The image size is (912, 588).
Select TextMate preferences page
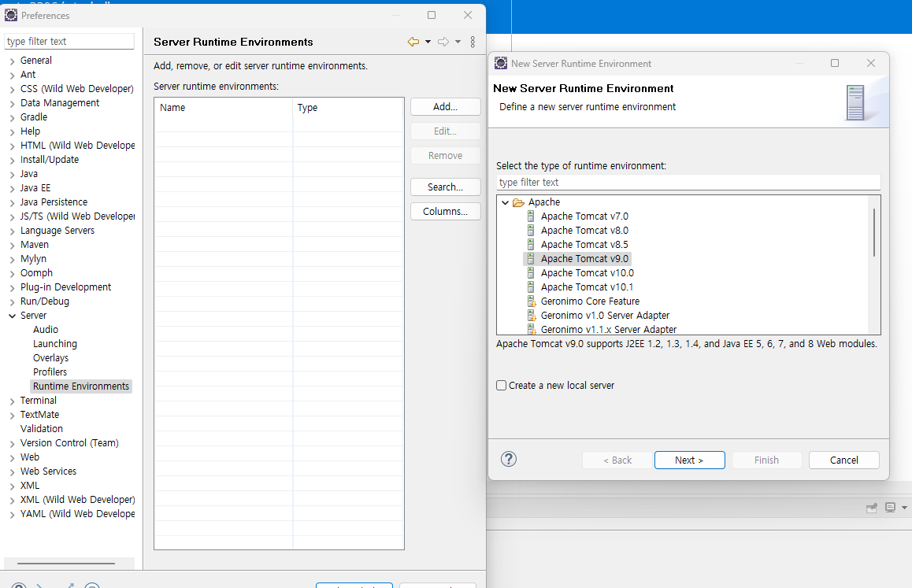pyautogui.click(x=39, y=415)
